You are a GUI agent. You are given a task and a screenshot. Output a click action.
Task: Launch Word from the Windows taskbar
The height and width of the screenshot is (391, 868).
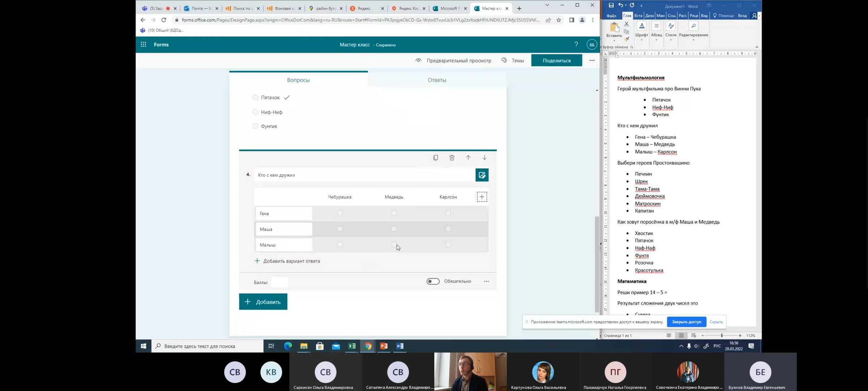point(400,346)
